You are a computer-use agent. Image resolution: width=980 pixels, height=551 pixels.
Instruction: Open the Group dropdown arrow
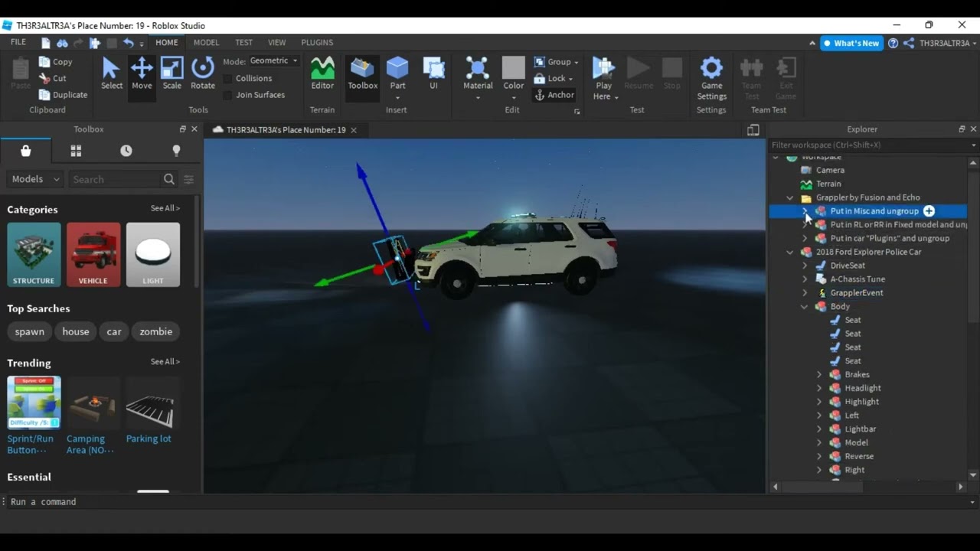tap(576, 62)
